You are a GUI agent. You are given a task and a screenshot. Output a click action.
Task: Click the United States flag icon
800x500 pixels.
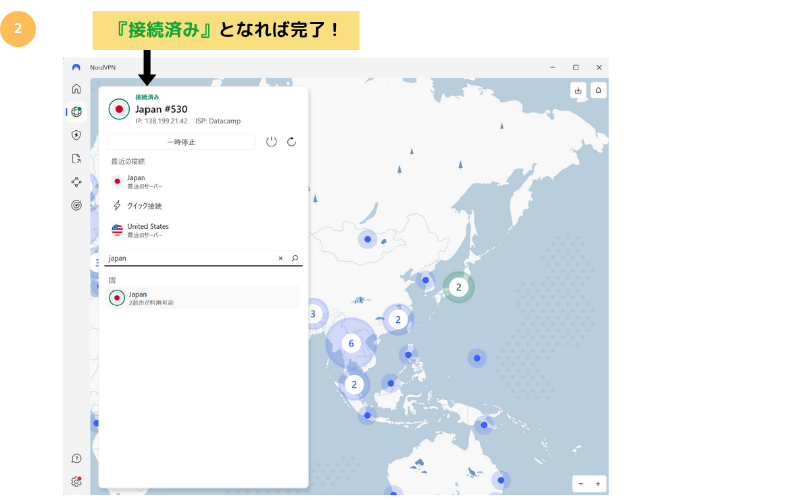coord(117,230)
